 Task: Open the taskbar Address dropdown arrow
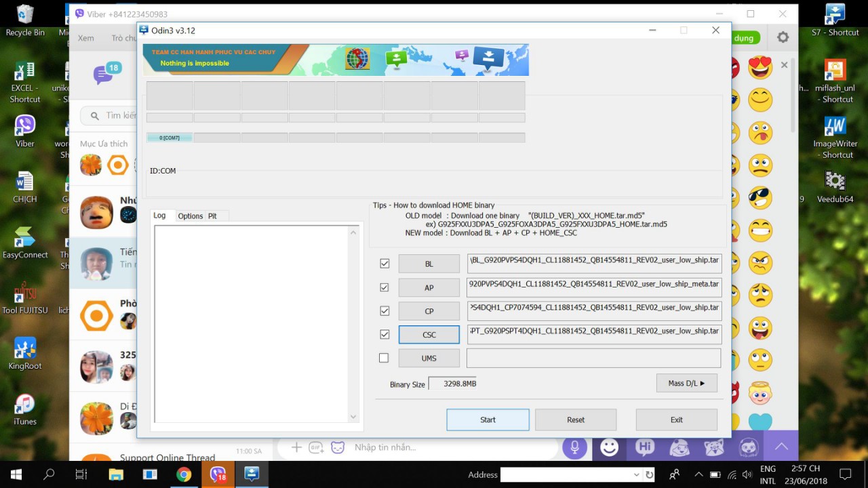tap(636, 474)
